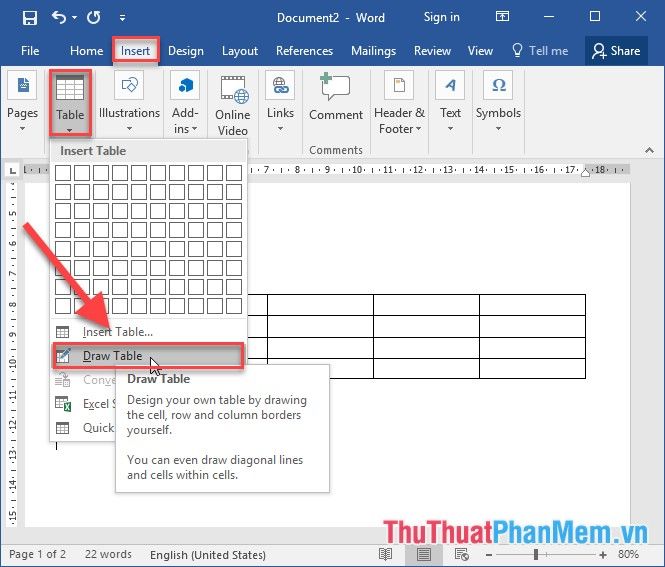Open Excel Spreadsheet option

[x=84, y=404]
